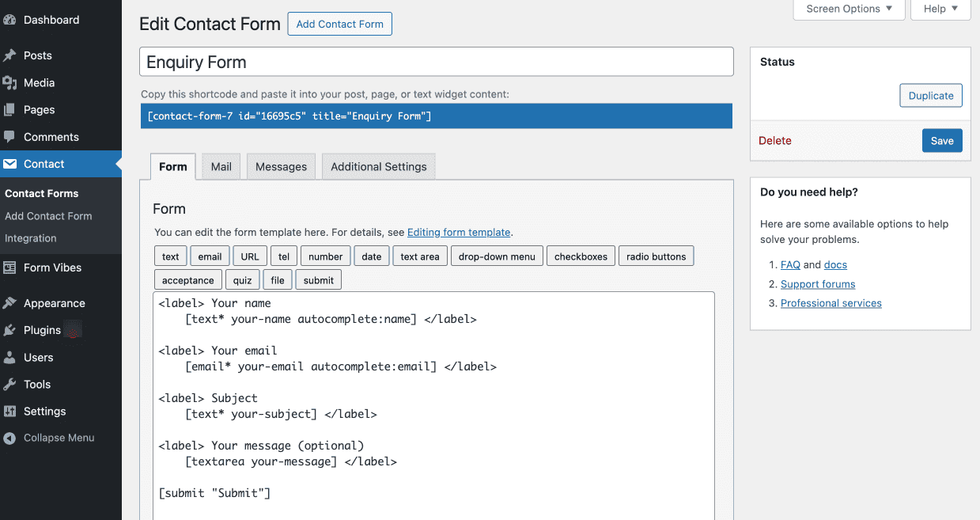Expand the Help panel
The image size is (980, 520).
[940, 9]
